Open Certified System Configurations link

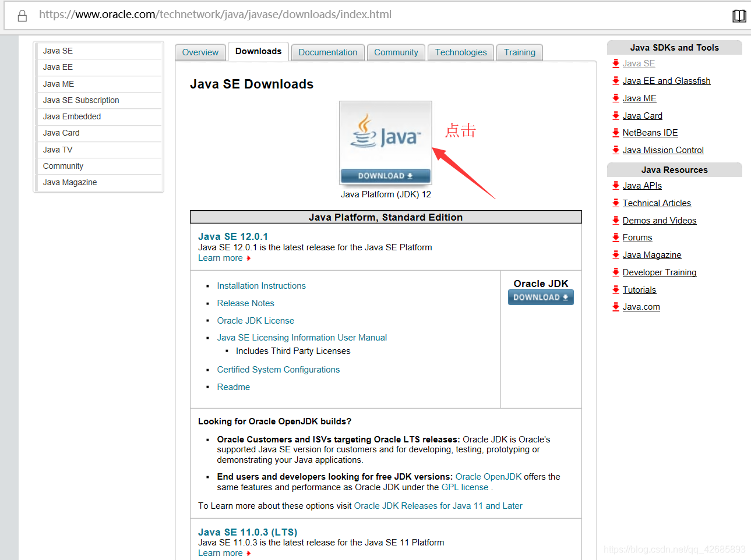pos(278,370)
